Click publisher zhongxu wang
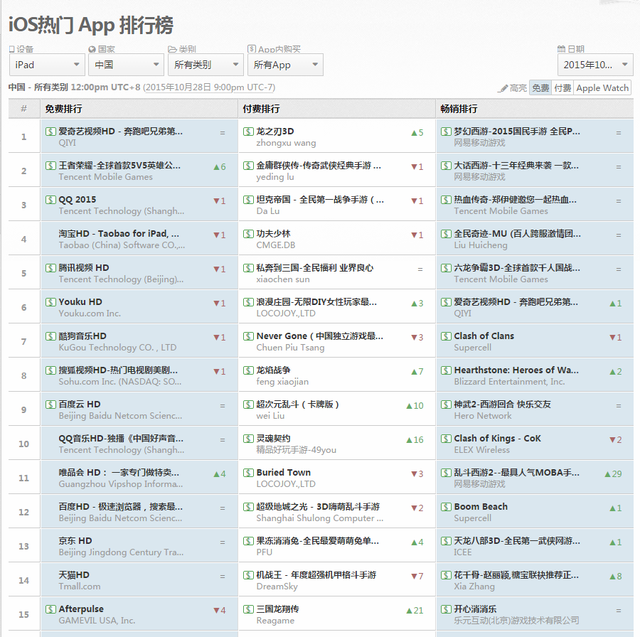 [286, 143]
